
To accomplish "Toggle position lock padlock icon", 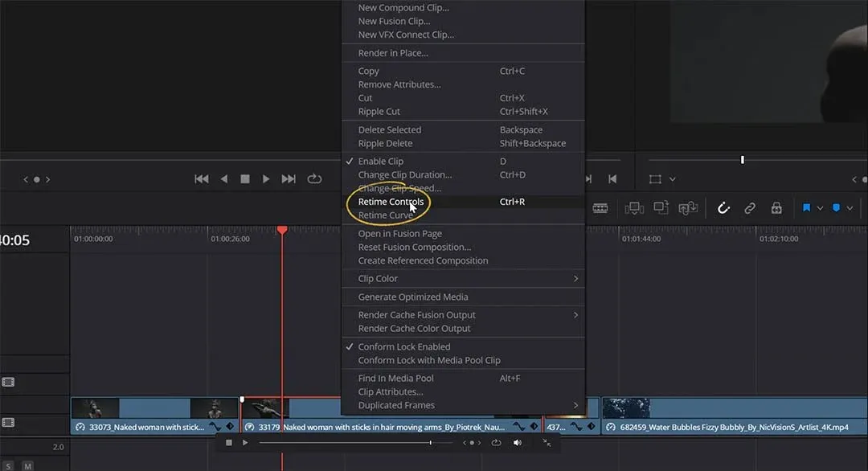I will [776, 208].
